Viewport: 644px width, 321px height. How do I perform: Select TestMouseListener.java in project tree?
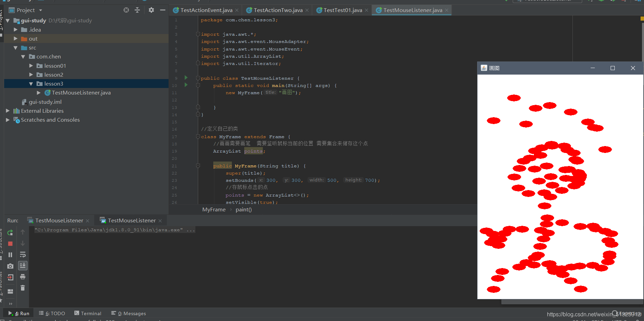point(81,93)
